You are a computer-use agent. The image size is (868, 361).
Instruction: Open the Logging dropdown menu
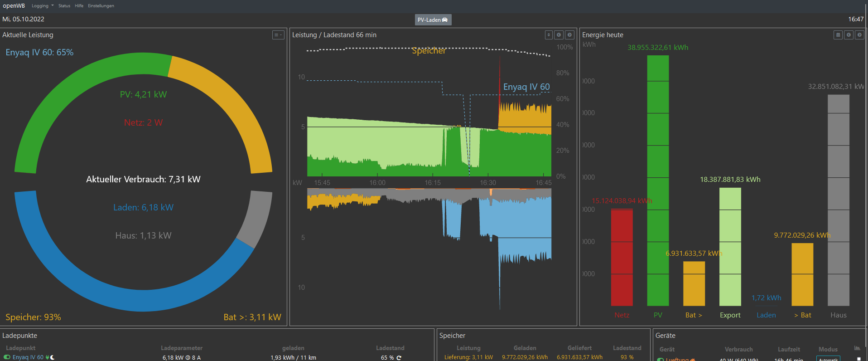click(42, 6)
